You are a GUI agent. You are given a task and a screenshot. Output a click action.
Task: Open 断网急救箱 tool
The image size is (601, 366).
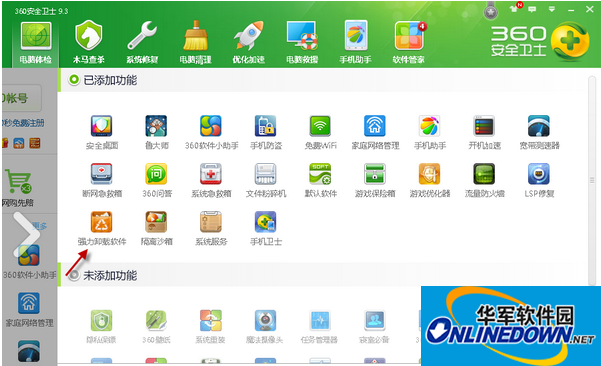pos(102,180)
